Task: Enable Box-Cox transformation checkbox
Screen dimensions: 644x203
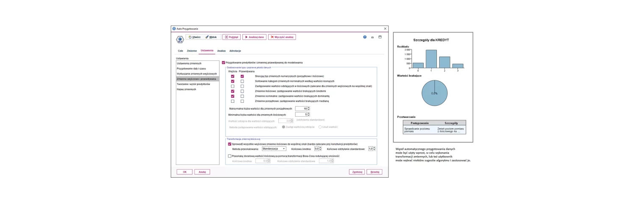Action: 230,156
